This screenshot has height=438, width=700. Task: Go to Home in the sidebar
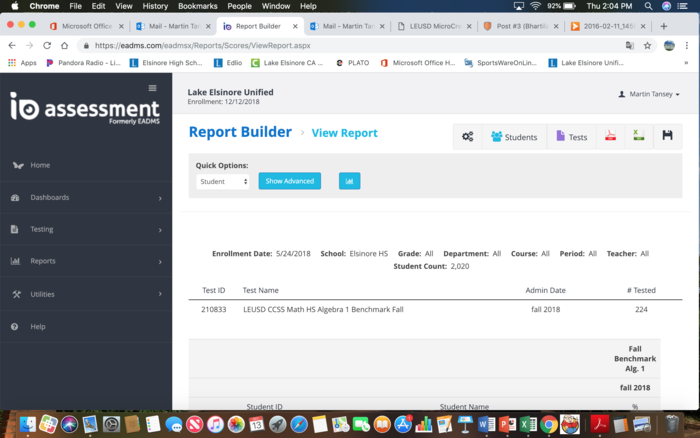pyautogui.click(x=40, y=165)
